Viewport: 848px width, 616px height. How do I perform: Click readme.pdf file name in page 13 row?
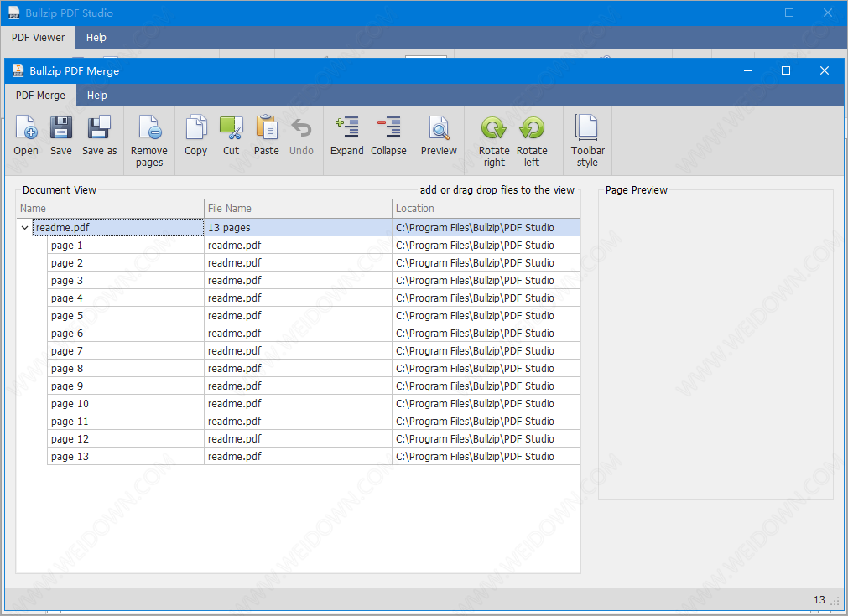[x=298, y=457]
